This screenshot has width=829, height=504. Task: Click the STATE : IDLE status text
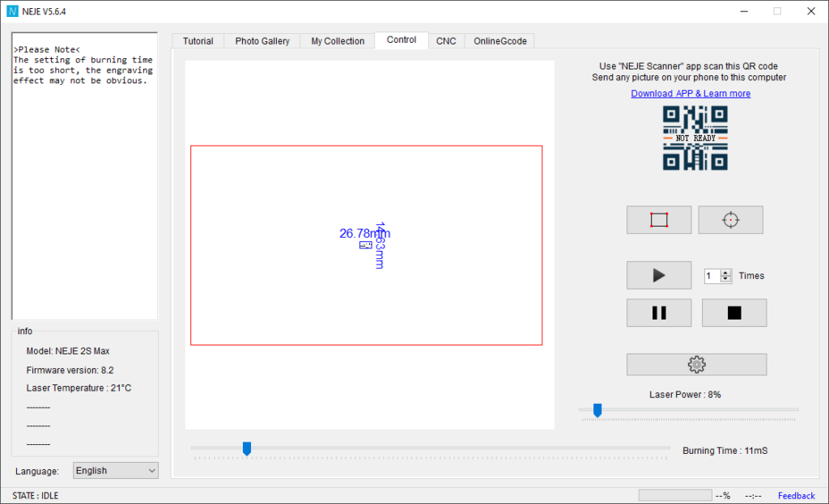click(36, 496)
